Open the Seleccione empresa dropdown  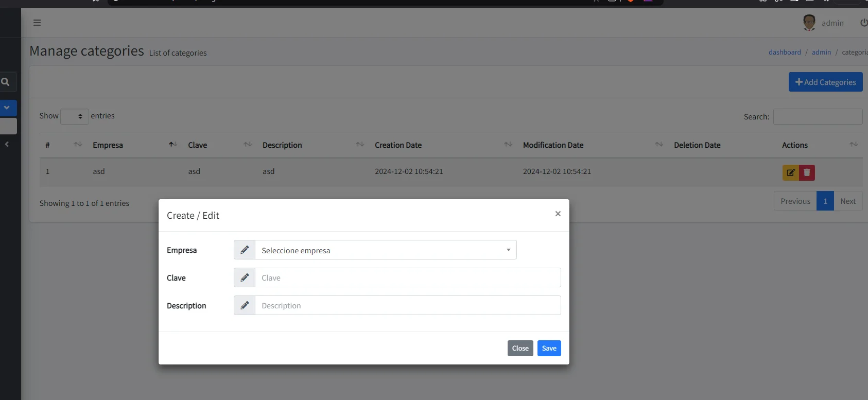(385, 250)
